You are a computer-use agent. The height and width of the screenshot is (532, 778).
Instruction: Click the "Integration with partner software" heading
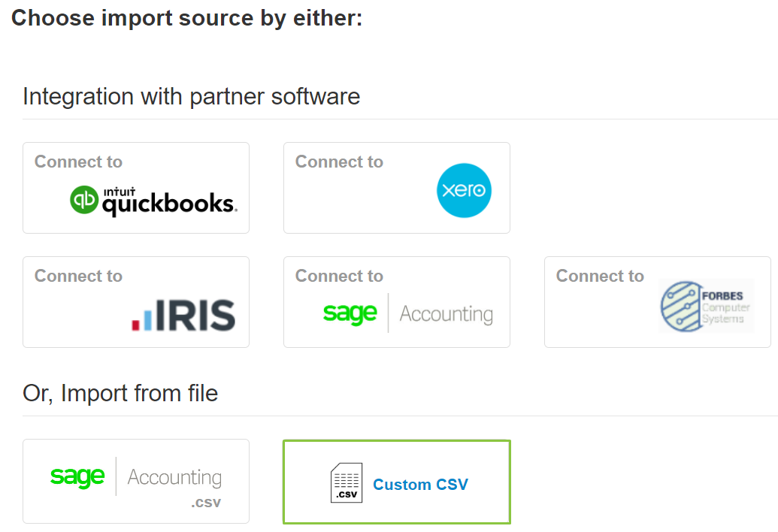[191, 97]
